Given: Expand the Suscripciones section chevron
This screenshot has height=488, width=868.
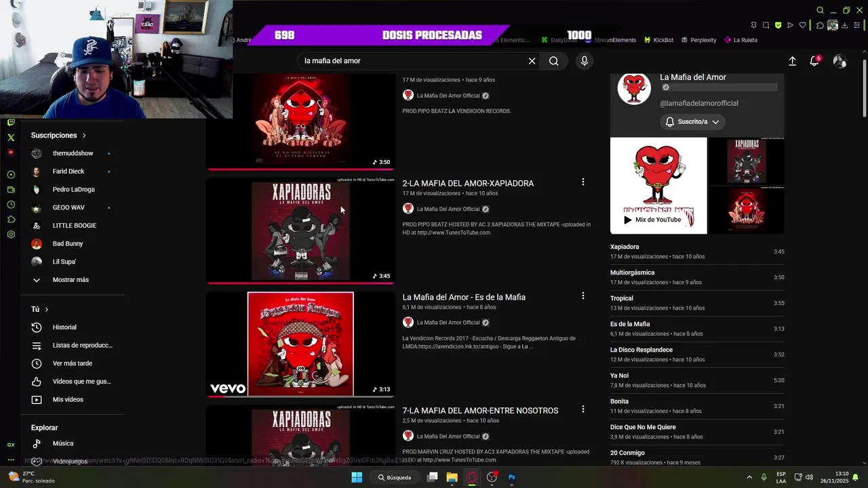Looking at the screenshot, I should click(x=84, y=136).
